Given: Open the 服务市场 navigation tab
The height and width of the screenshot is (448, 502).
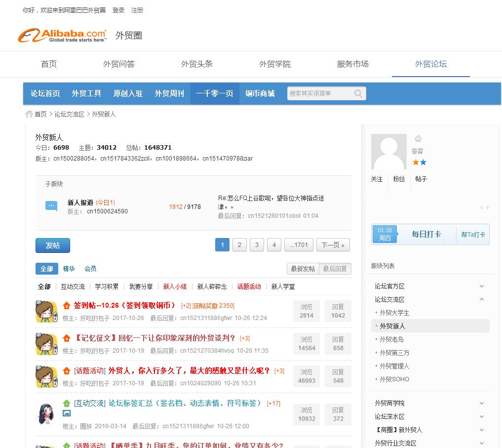Looking at the screenshot, I should point(353,64).
